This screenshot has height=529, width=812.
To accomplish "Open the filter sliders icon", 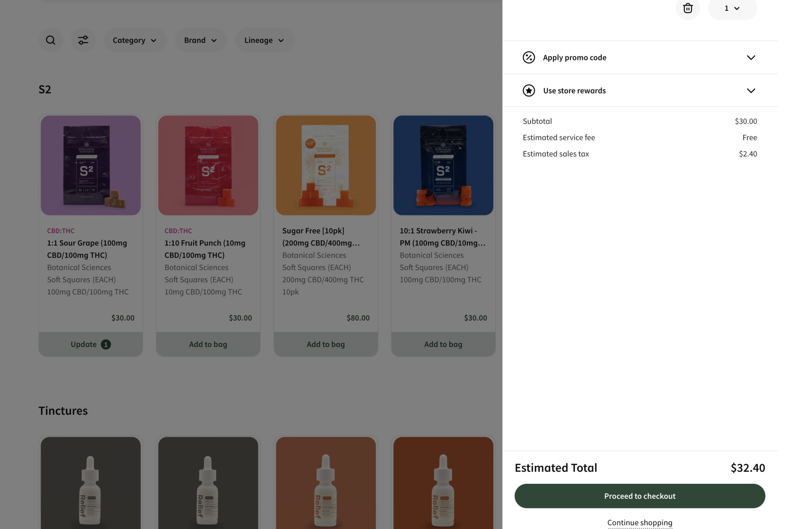I will tap(83, 40).
